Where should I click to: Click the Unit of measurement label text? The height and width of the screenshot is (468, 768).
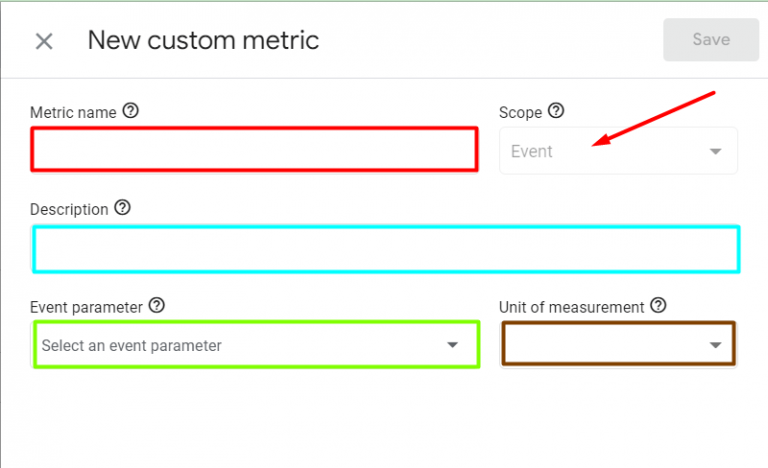click(x=572, y=307)
